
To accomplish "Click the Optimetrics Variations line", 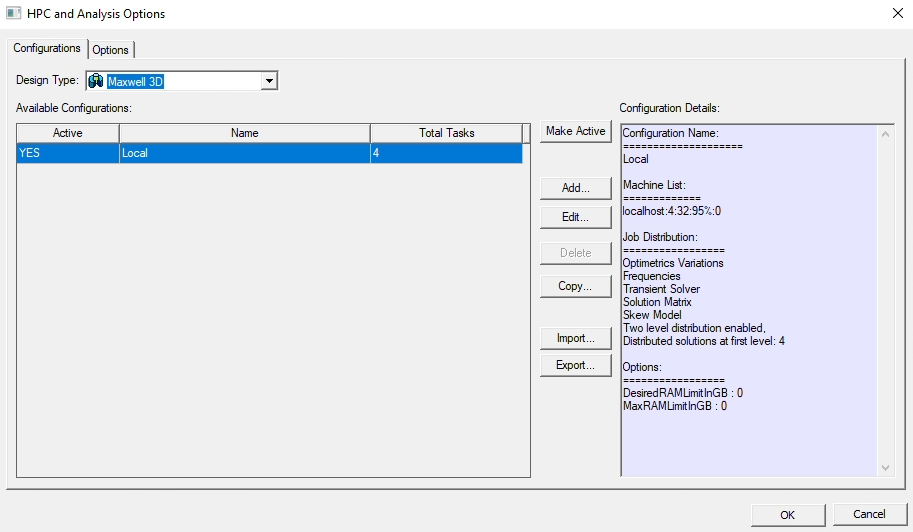I will click(x=673, y=263).
